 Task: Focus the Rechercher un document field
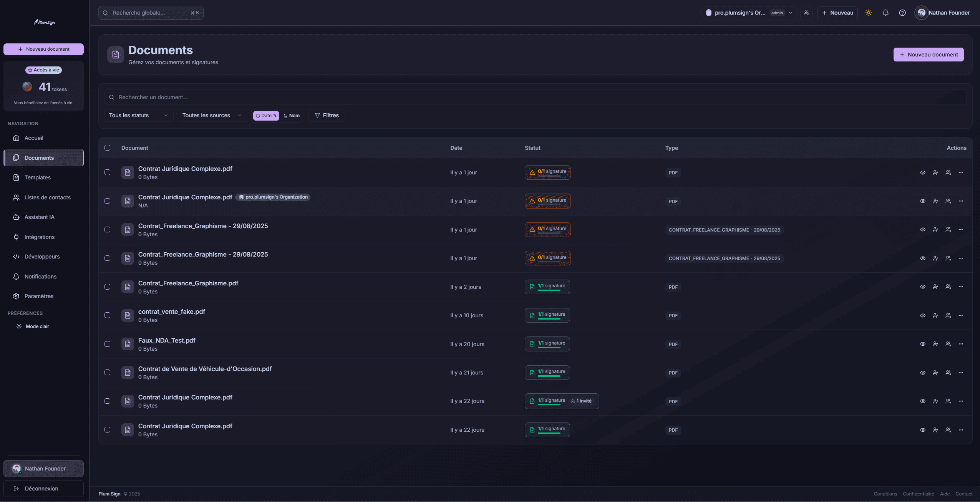(x=535, y=97)
